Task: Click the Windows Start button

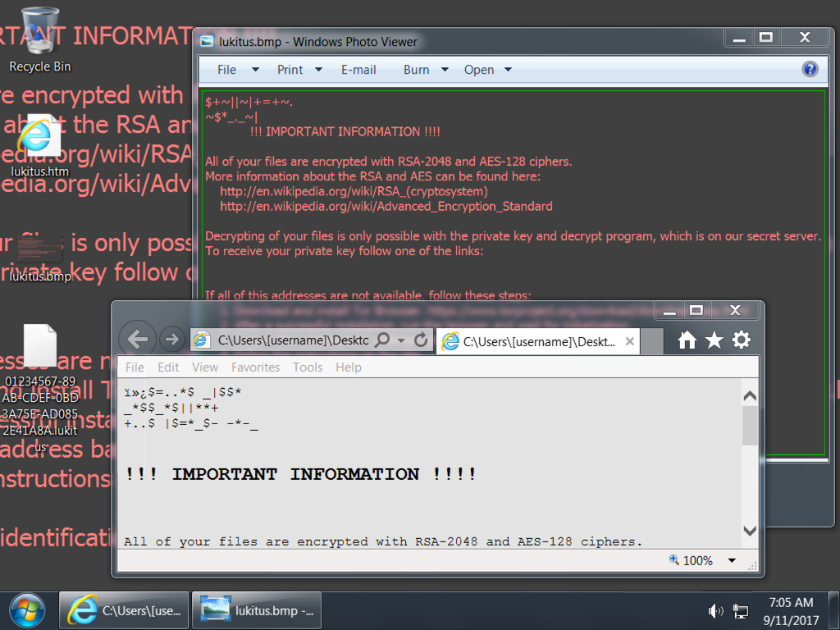Action: tap(27, 610)
